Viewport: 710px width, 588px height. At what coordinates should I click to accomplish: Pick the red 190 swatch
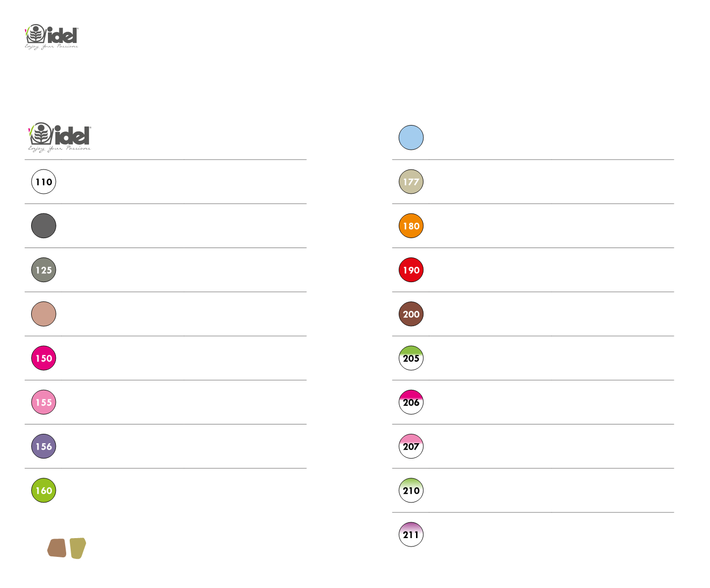pos(411,270)
